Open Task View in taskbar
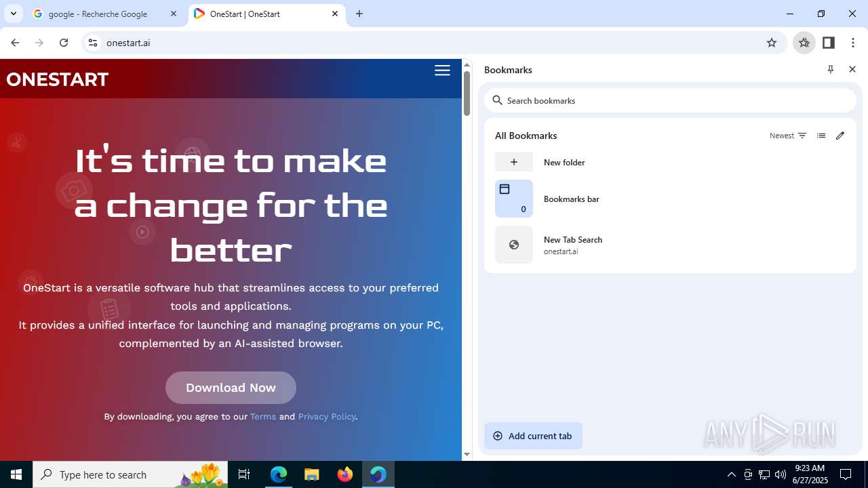Image resolution: width=868 pixels, height=488 pixels. tap(244, 474)
